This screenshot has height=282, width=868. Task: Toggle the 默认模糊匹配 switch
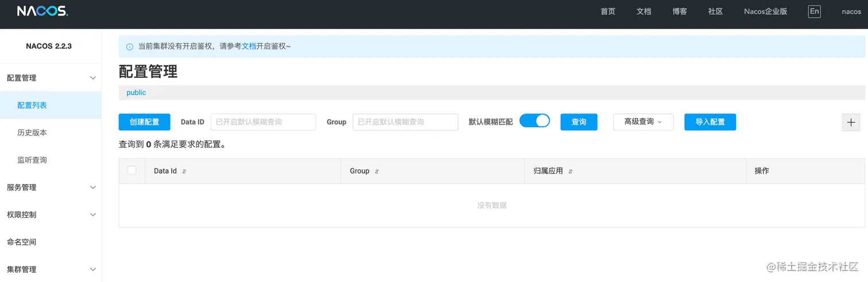click(x=534, y=121)
